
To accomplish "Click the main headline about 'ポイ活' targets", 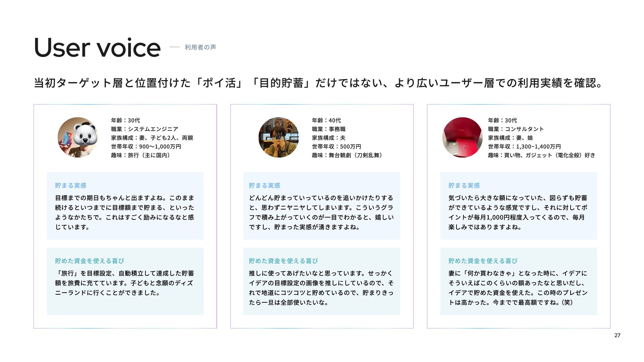I will (x=319, y=83).
